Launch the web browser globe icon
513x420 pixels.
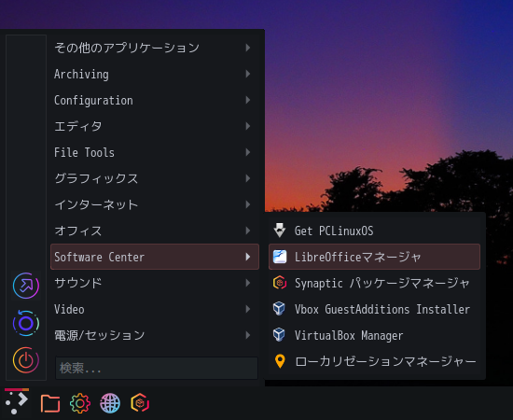coord(110,403)
